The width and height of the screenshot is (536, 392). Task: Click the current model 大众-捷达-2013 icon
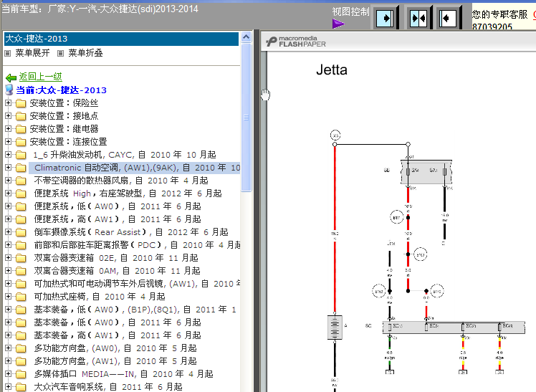pyautogui.click(x=9, y=90)
